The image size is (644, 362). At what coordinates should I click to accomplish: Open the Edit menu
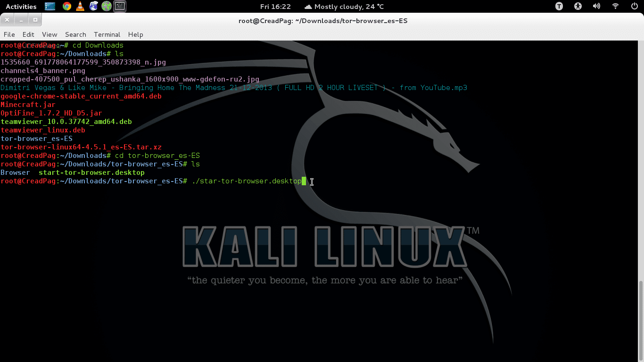click(28, 34)
